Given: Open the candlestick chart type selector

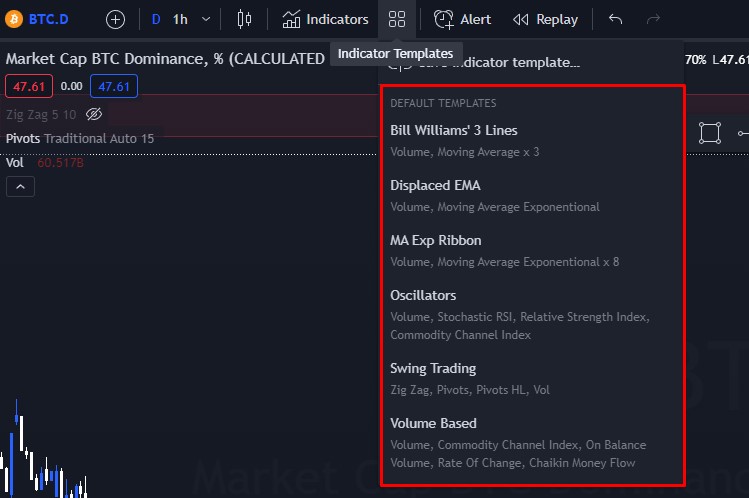Looking at the screenshot, I should pyautogui.click(x=244, y=19).
